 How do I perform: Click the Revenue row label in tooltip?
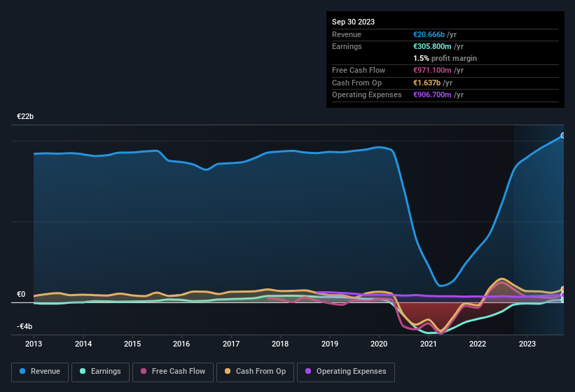(347, 34)
